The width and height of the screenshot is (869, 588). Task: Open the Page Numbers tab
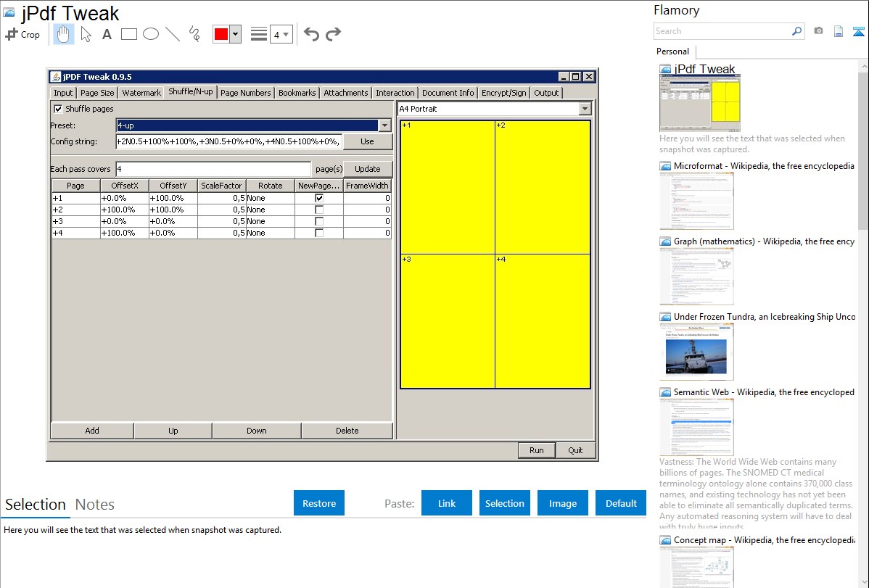click(245, 93)
